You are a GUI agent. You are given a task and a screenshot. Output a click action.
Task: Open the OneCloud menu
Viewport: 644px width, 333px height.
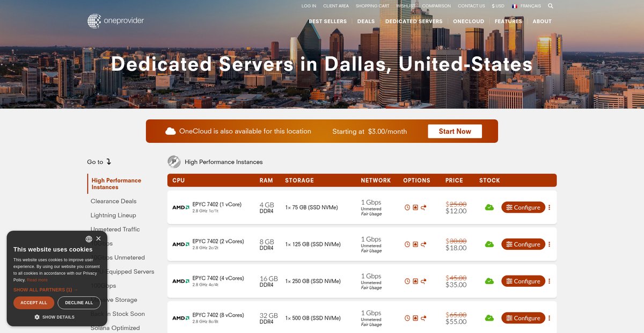[x=469, y=21]
